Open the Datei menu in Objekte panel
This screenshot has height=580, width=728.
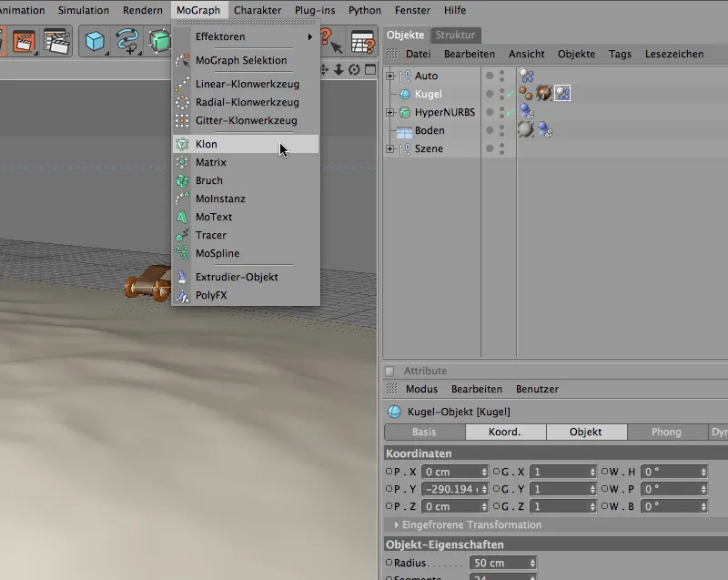[419, 54]
